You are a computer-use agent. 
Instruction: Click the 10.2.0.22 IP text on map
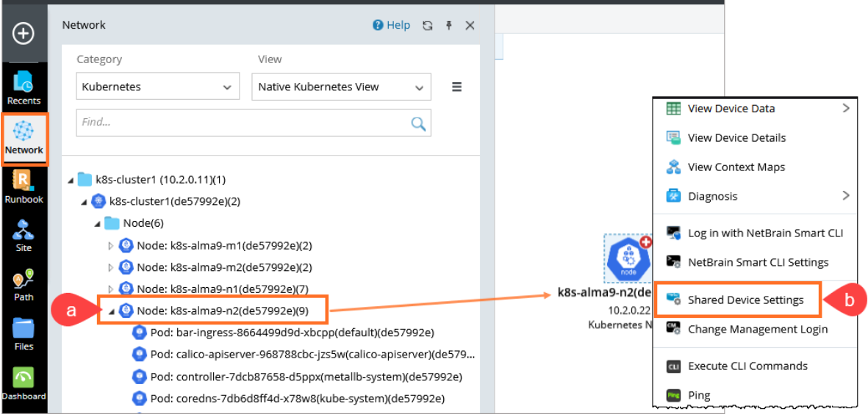(x=628, y=310)
